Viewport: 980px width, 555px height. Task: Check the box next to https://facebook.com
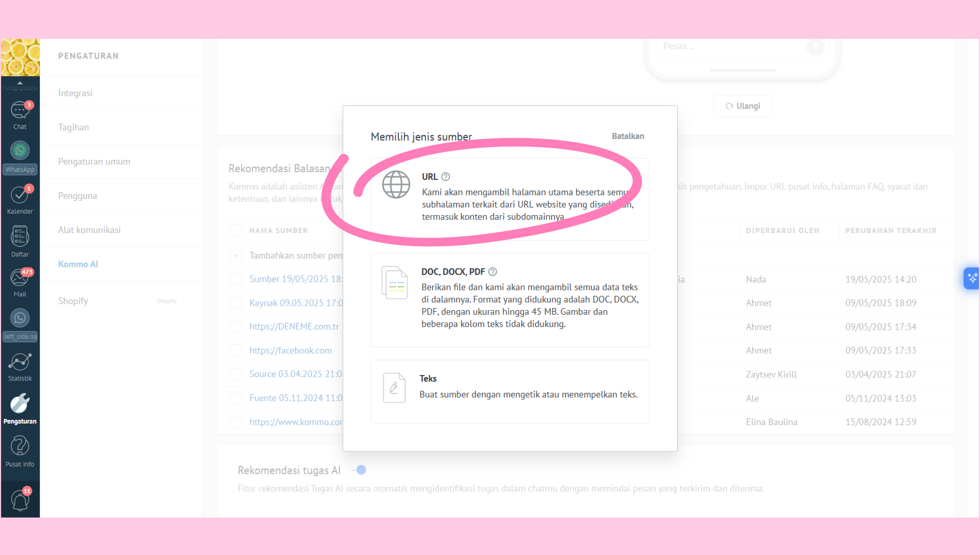point(236,350)
